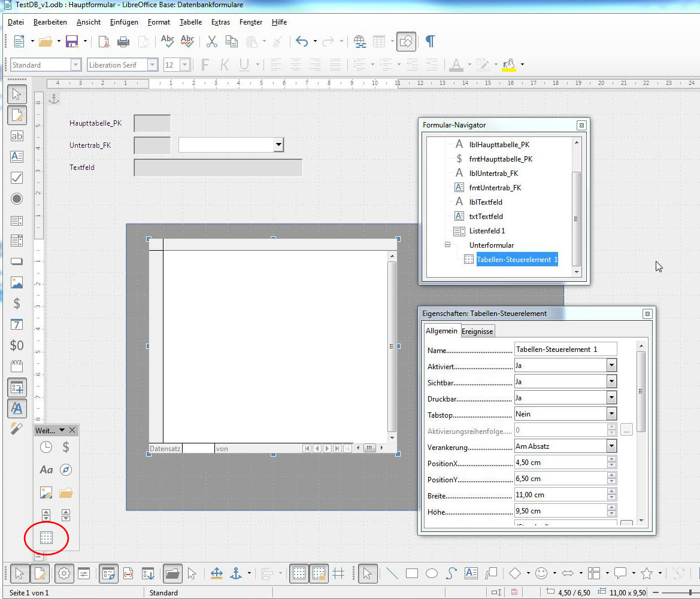Undo the last action
The height and width of the screenshot is (599, 700).
click(302, 41)
